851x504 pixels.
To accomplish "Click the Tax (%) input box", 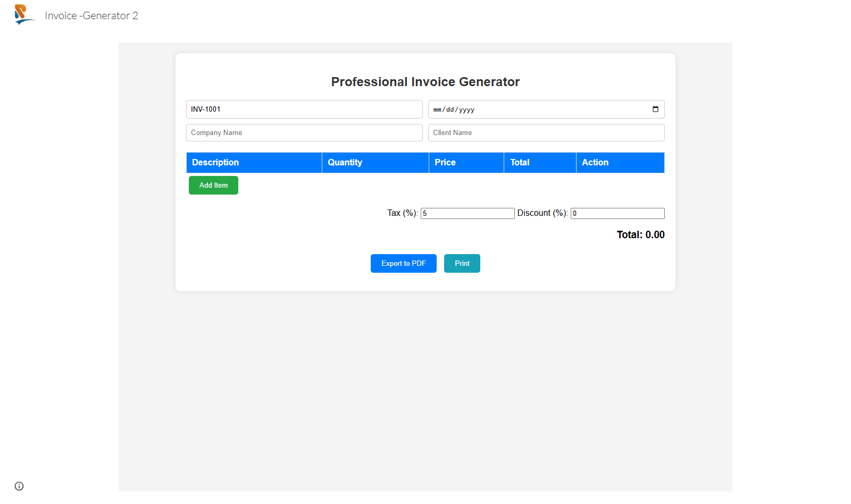I will pyautogui.click(x=468, y=213).
